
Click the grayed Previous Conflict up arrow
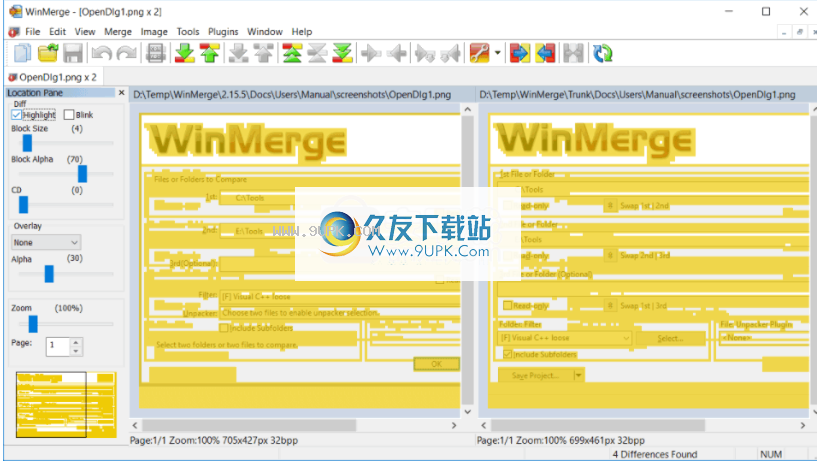pyautogui.click(x=264, y=53)
